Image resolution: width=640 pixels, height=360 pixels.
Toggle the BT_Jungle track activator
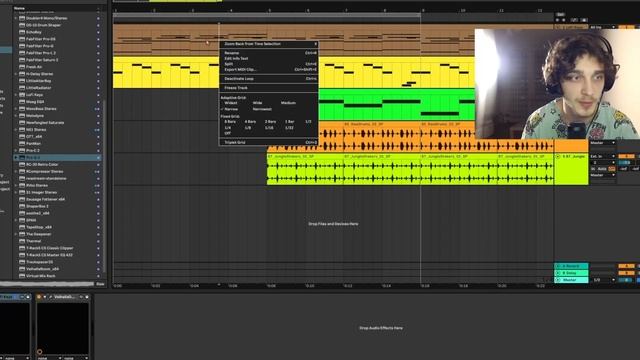coord(626,156)
